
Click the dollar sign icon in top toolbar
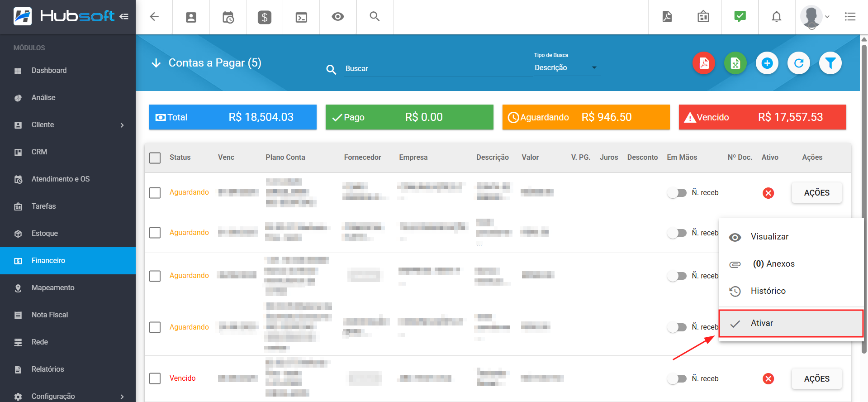click(264, 17)
